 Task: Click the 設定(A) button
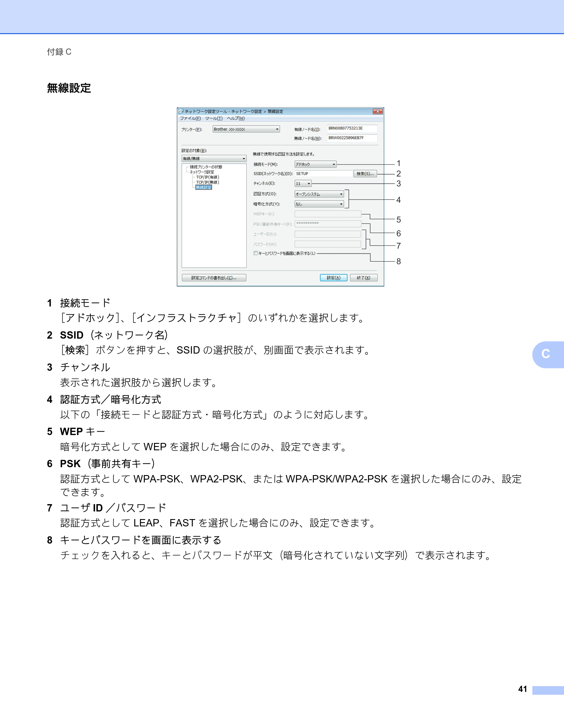334,278
